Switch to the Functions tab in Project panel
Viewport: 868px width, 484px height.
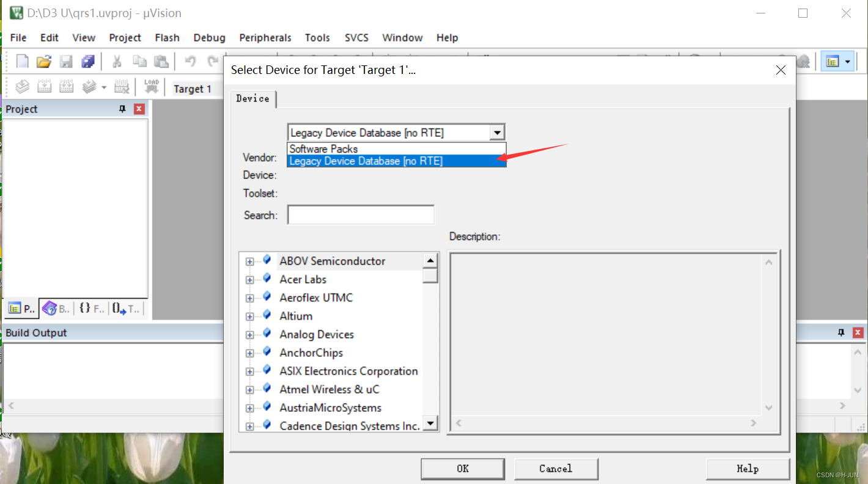pyautogui.click(x=91, y=309)
